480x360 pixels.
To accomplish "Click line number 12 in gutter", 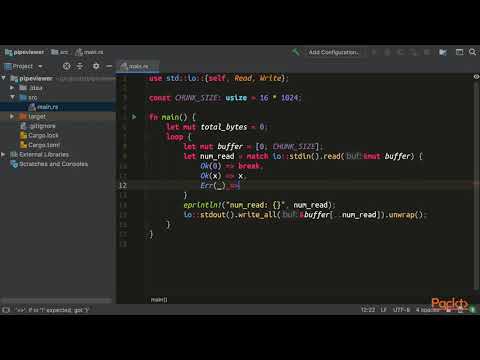I will 123,186.
